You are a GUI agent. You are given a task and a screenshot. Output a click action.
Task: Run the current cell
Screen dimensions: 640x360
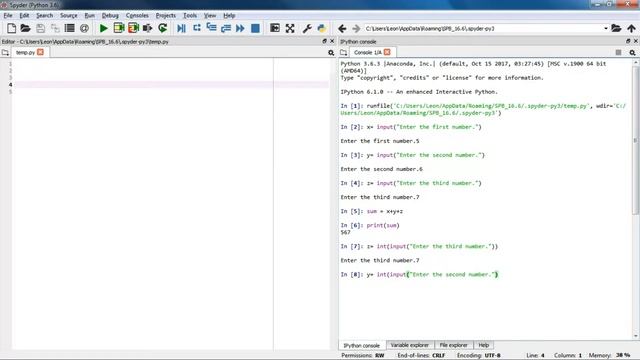click(x=119, y=28)
